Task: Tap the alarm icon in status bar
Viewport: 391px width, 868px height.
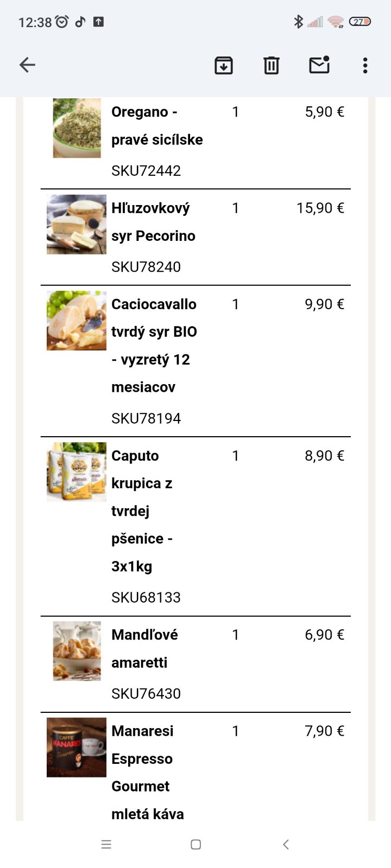Action: [62, 22]
